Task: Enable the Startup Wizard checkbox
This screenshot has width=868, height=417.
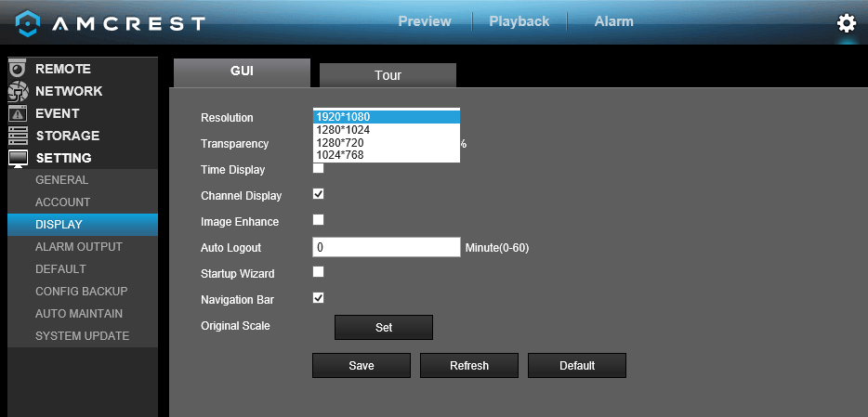Action: (x=319, y=271)
